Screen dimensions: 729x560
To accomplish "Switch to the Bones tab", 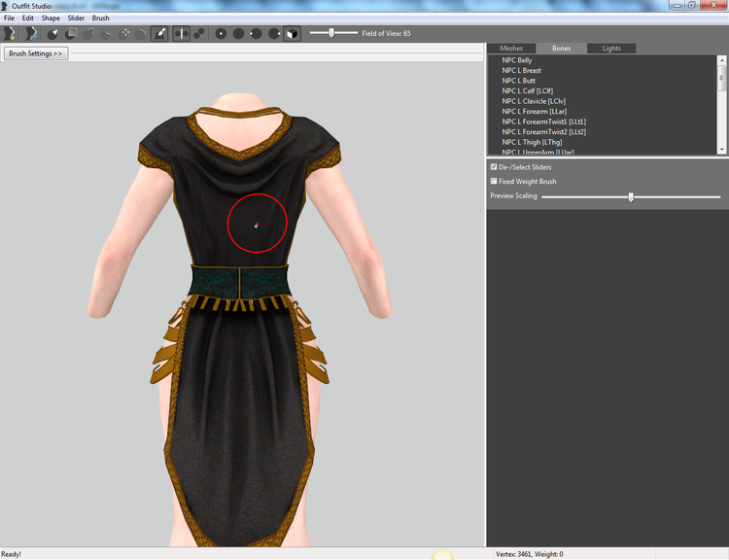I will coord(561,49).
